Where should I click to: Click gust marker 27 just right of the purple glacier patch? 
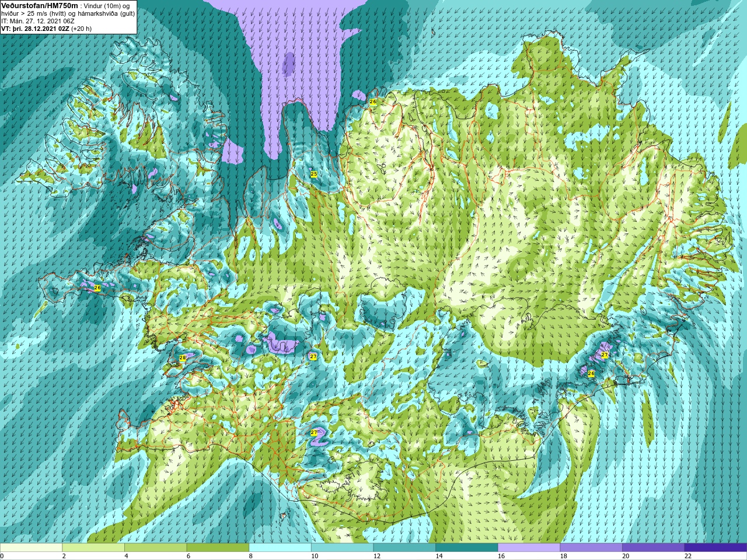(x=313, y=356)
